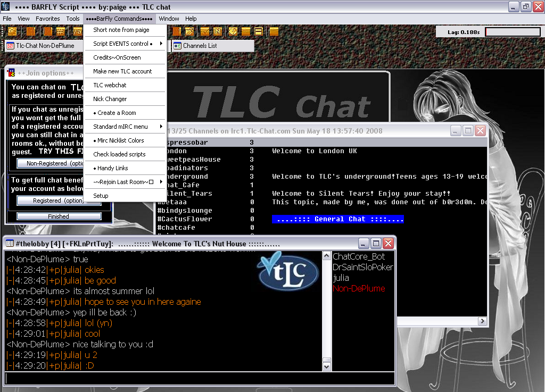Image resolution: width=545 pixels, height=392 pixels.
Task: Select ChatCore_Bot in the nick list
Action: 359,256
